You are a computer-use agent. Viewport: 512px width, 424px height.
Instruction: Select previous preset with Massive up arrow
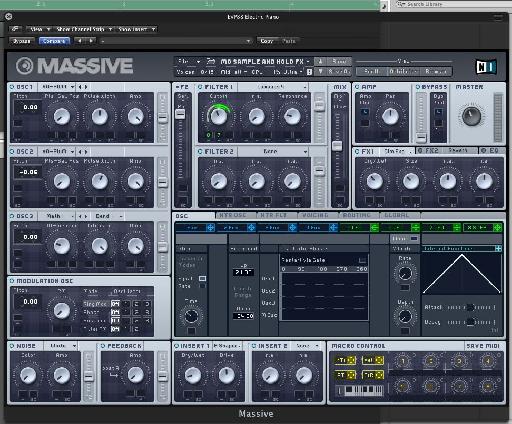[320, 61]
